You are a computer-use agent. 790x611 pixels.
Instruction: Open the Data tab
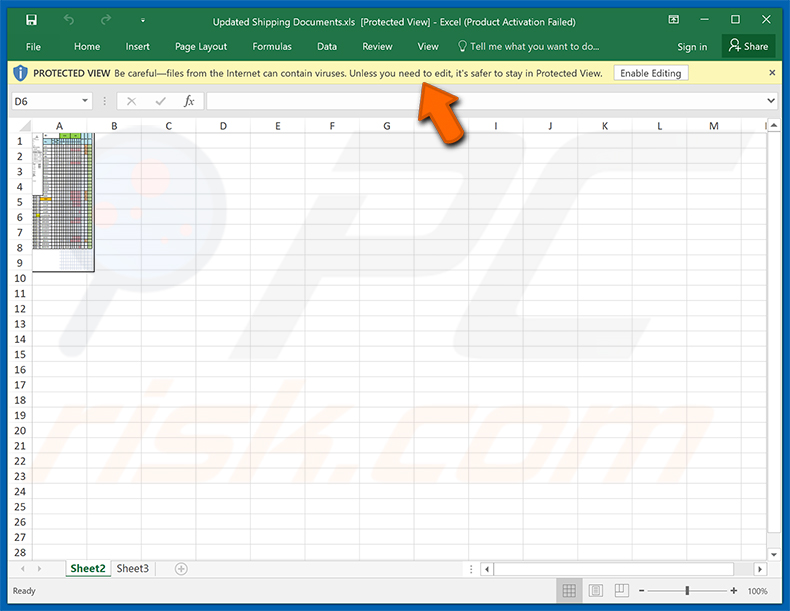tap(326, 46)
